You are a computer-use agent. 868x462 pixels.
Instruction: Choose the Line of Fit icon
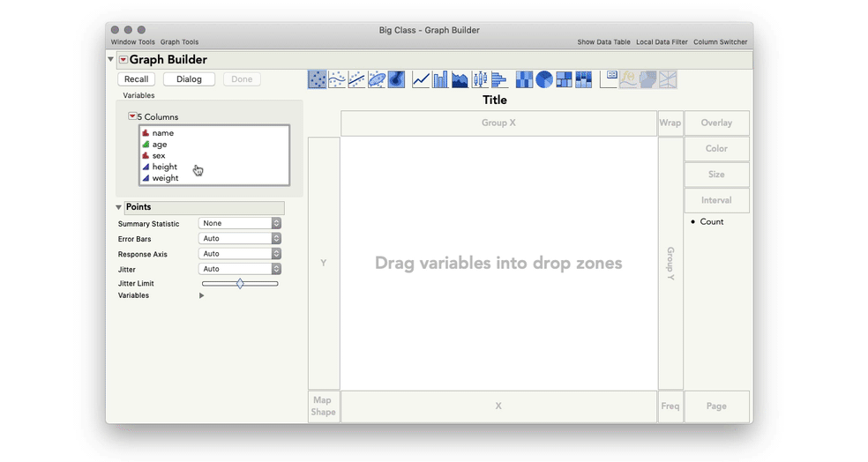(x=356, y=79)
